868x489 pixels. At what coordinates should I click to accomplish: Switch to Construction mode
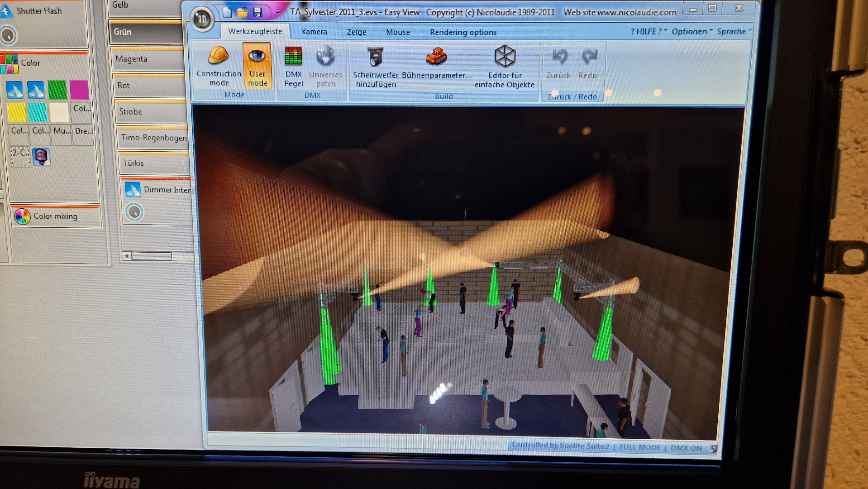pos(219,66)
